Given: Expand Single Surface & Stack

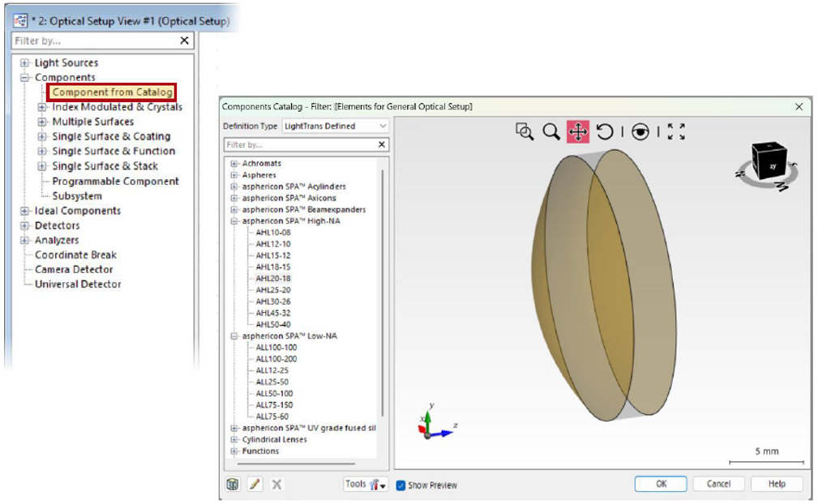Looking at the screenshot, I should pos(41,166).
